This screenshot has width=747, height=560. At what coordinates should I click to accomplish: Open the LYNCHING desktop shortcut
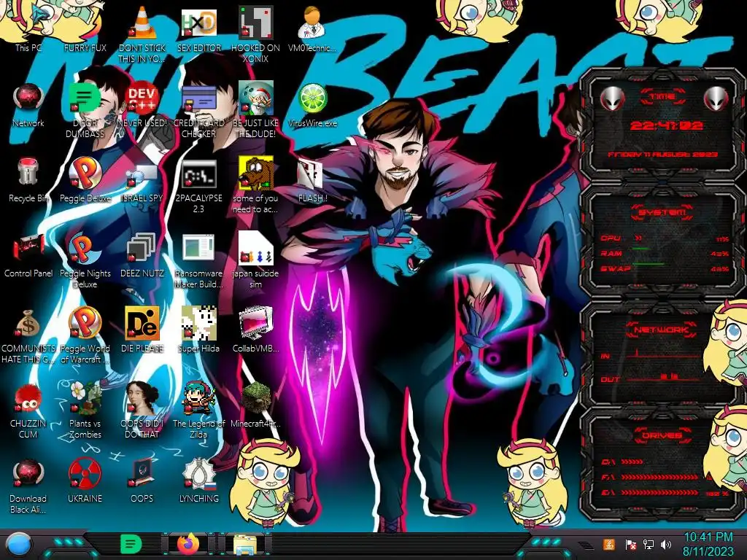[199, 481]
